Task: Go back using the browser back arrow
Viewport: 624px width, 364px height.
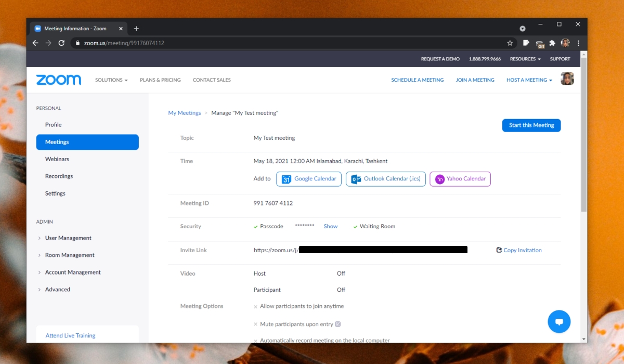Action: tap(35, 43)
